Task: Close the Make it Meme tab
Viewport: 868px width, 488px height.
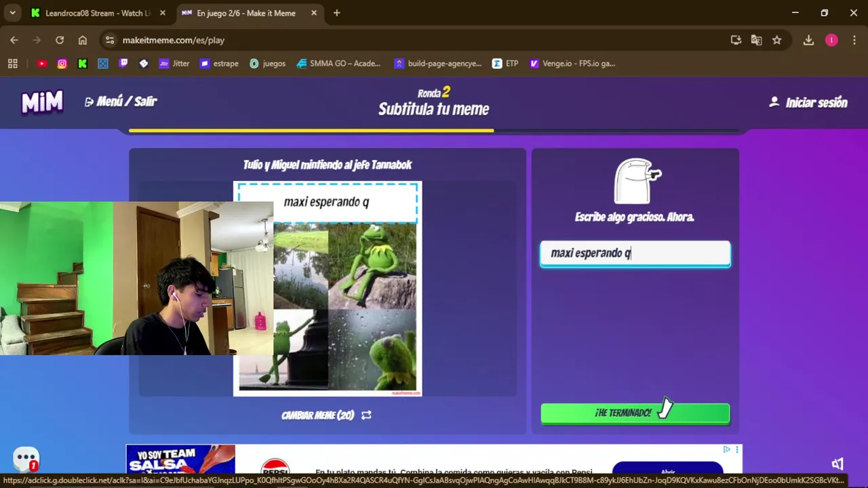Action: pos(314,13)
